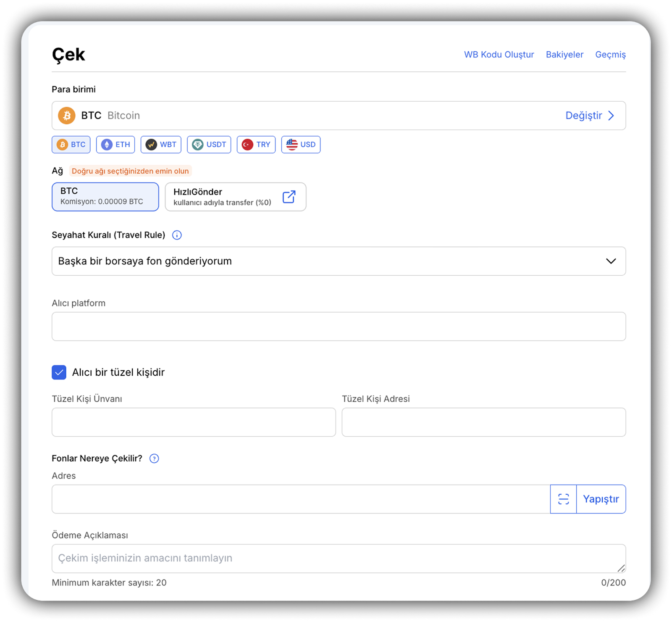Go to the Bakiyeler page
672x622 pixels.
point(564,55)
